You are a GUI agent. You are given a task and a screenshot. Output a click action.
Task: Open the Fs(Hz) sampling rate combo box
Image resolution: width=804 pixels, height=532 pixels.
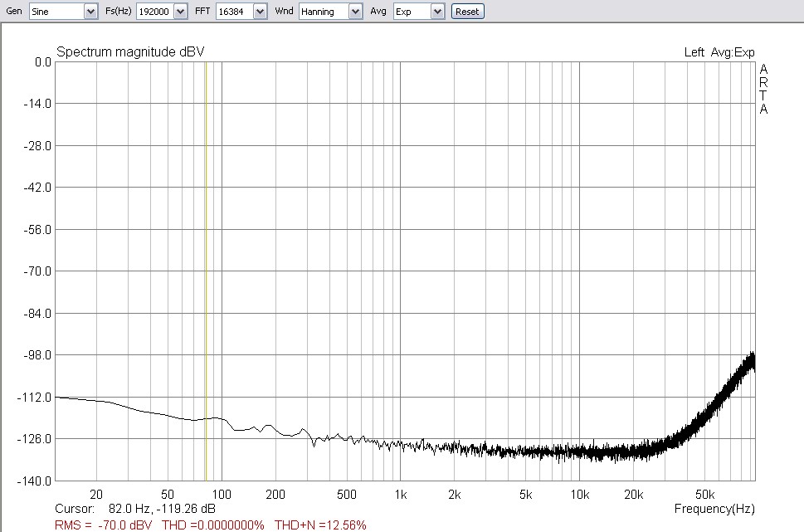pos(162,12)
